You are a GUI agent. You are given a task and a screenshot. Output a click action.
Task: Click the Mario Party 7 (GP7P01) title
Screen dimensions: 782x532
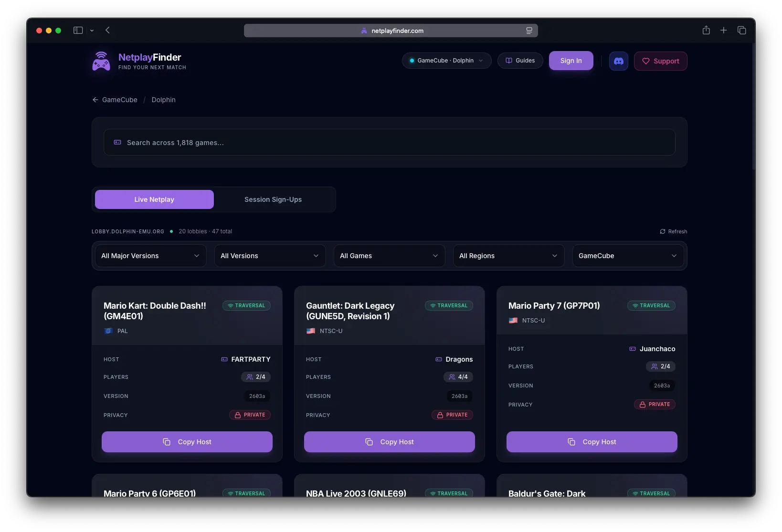[554, 306]
